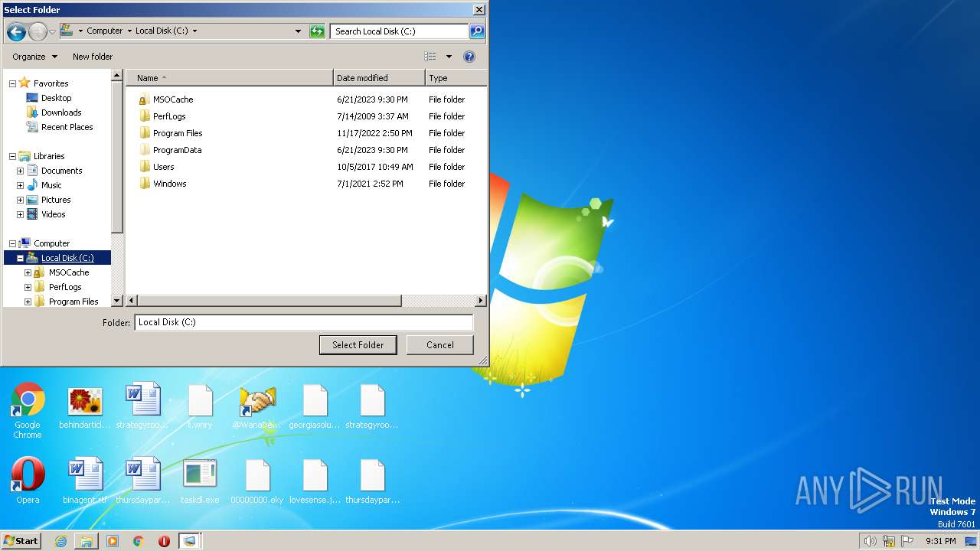Click the Select Folder button
980x551 pixels.
click(x=358, y=345)
